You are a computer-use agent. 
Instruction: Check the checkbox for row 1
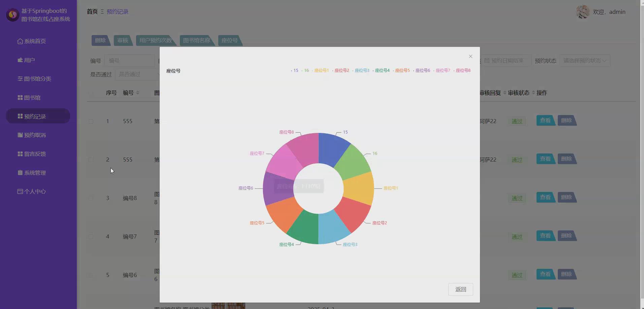tap(91, 121)
